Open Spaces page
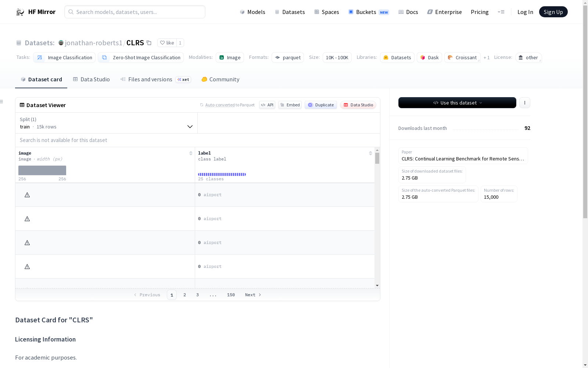Screen dimensions: 588x368 click(x=327, y=12)
